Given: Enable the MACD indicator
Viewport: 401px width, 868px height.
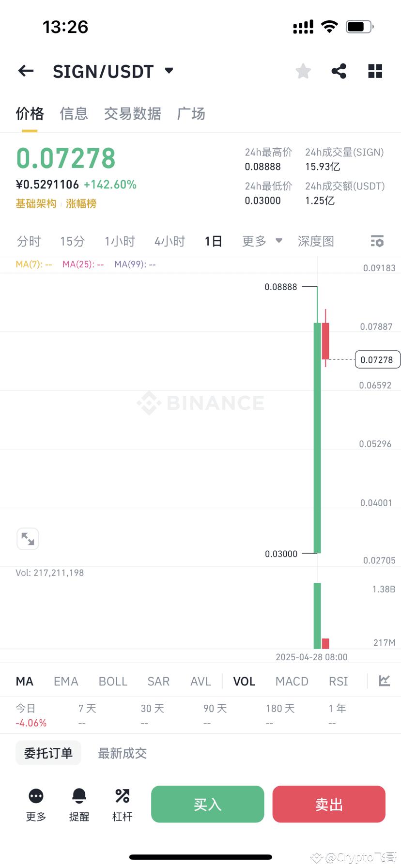Looking at the screenshot, I should coord(292,681).
